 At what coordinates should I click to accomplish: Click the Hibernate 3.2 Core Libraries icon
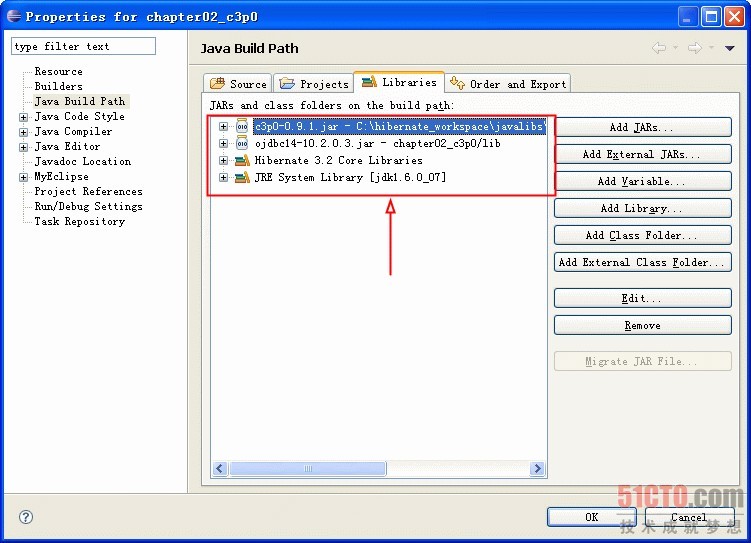[242, 160]
